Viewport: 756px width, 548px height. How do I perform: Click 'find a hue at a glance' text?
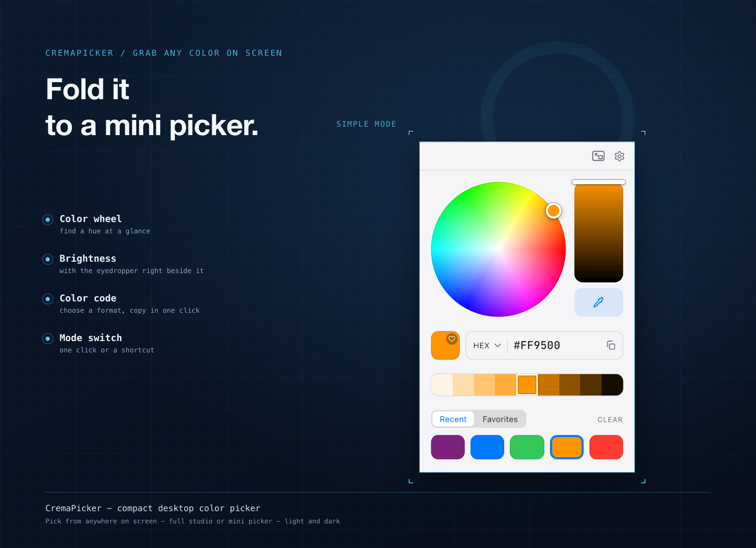click(x=105, y=231)
